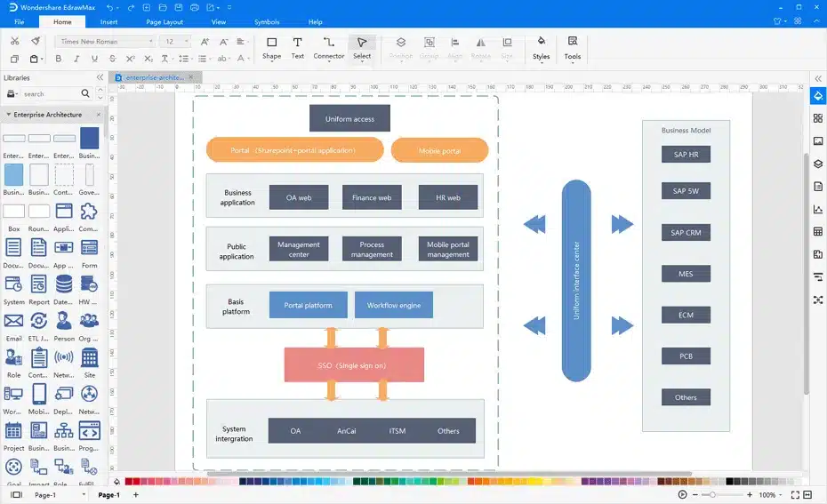Click the Styles button
Viewport: 827px width, 504px height.
click(541, 47)
